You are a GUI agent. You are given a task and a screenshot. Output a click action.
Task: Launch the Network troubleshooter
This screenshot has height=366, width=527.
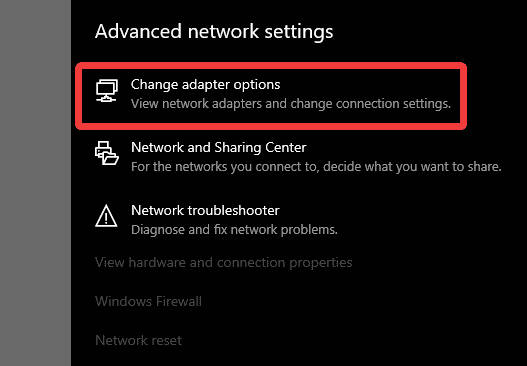pyautogui.click(x=205, y=210)
